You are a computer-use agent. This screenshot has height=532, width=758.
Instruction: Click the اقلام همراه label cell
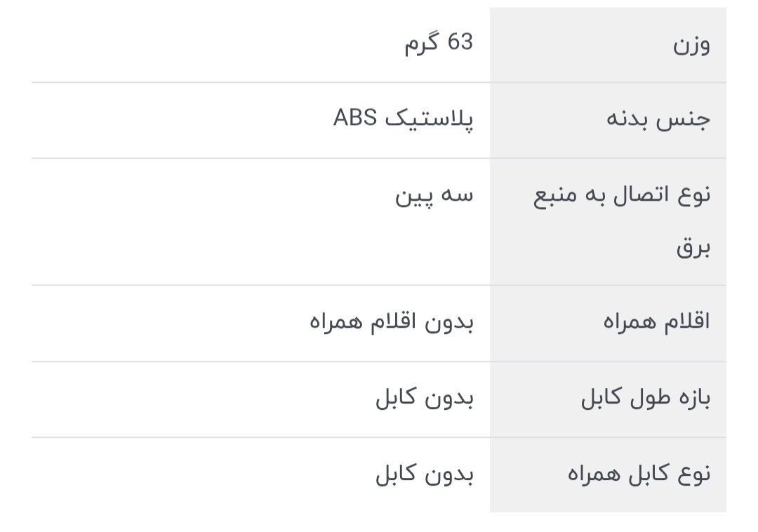pyautogui.click(x=656, y=322)
